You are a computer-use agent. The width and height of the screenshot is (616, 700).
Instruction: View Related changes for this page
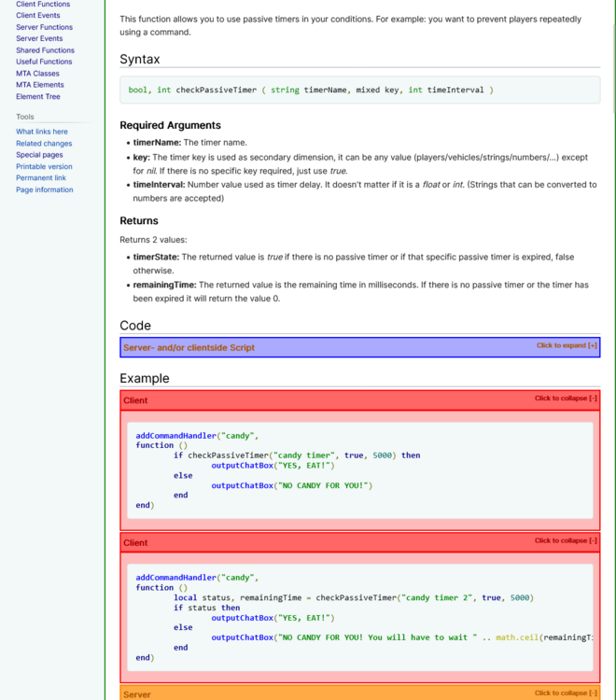click(x=44, y=144)
